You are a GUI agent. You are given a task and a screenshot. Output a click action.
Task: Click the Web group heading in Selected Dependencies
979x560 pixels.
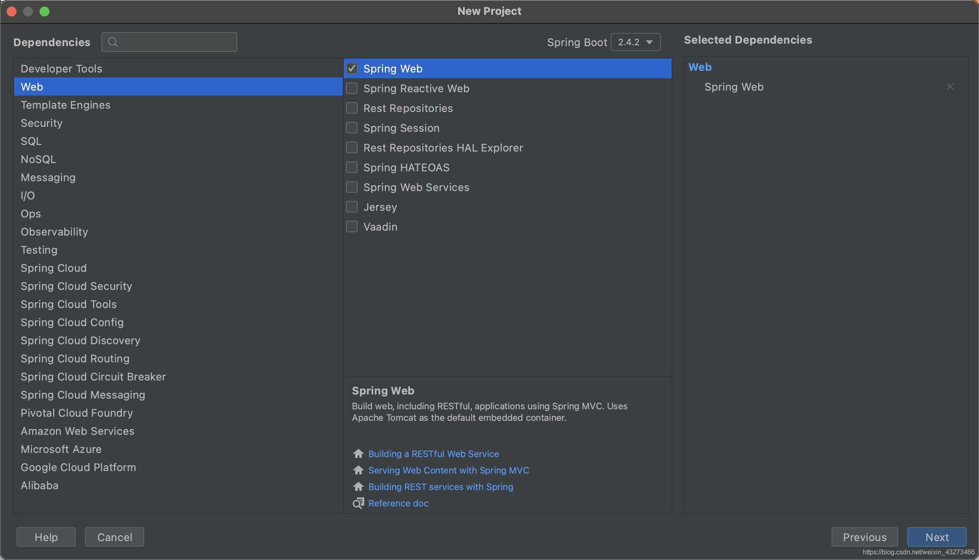pyautogui.click(x=700, y=67)
